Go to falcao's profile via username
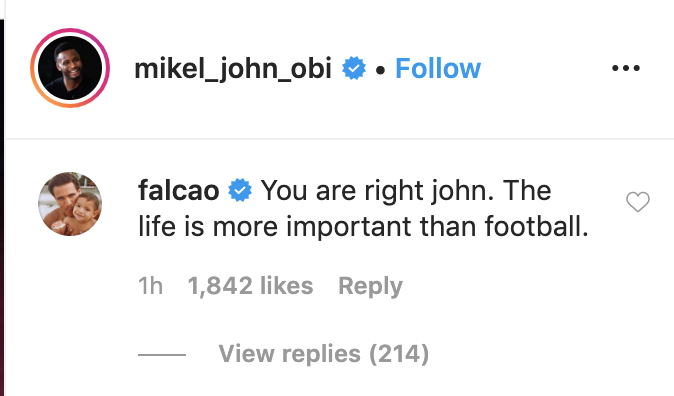Screen dimensions: 674x396 (178, 190)
